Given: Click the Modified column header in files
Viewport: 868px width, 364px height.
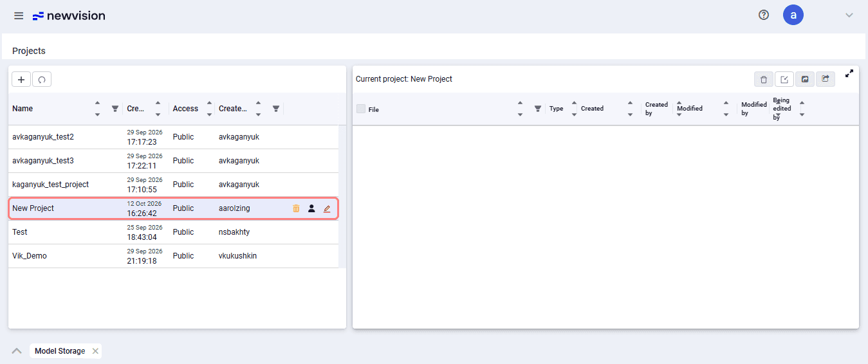Looking at the screenshot, I should tap(690, 109).
